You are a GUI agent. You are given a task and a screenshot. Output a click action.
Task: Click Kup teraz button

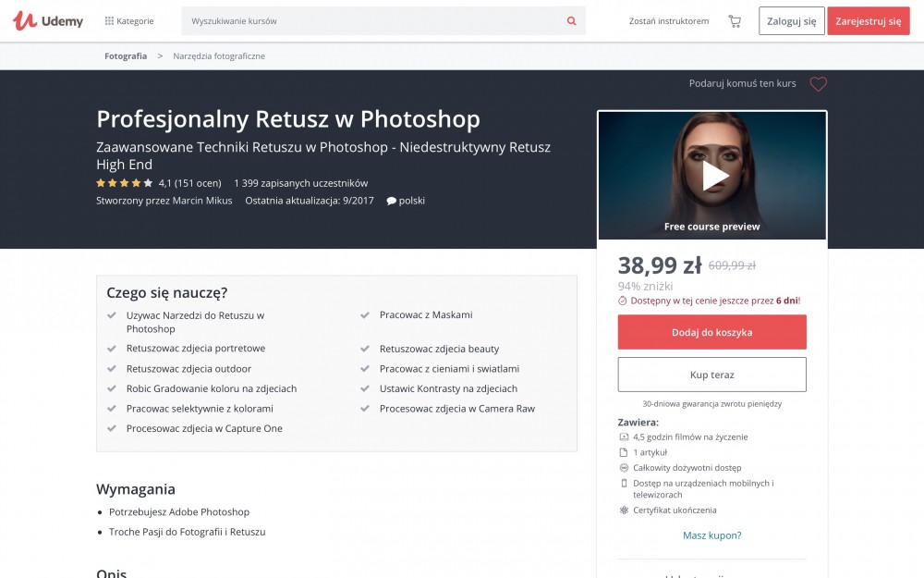pos(711,375)
